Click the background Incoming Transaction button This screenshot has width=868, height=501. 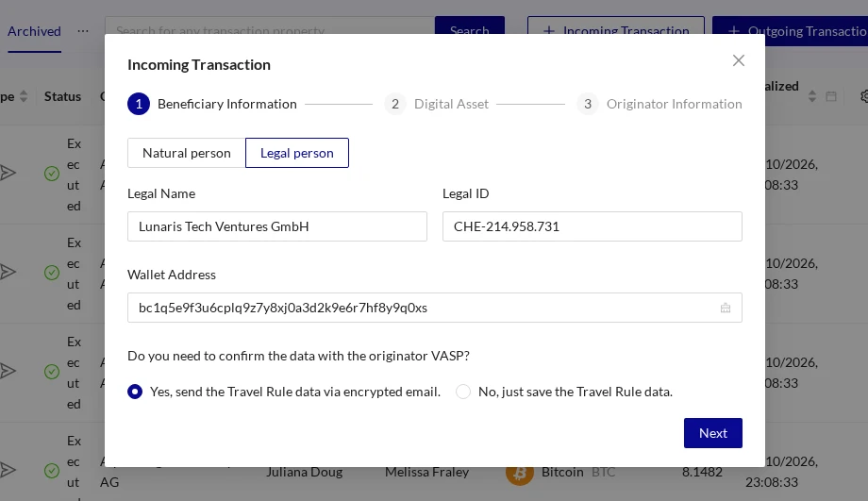[x=615, y=25]
